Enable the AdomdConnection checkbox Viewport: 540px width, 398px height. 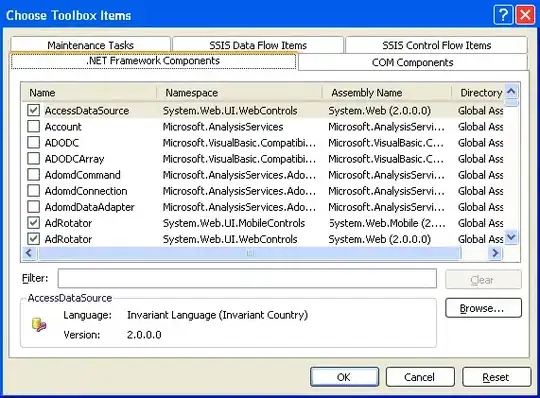(33, 191)
